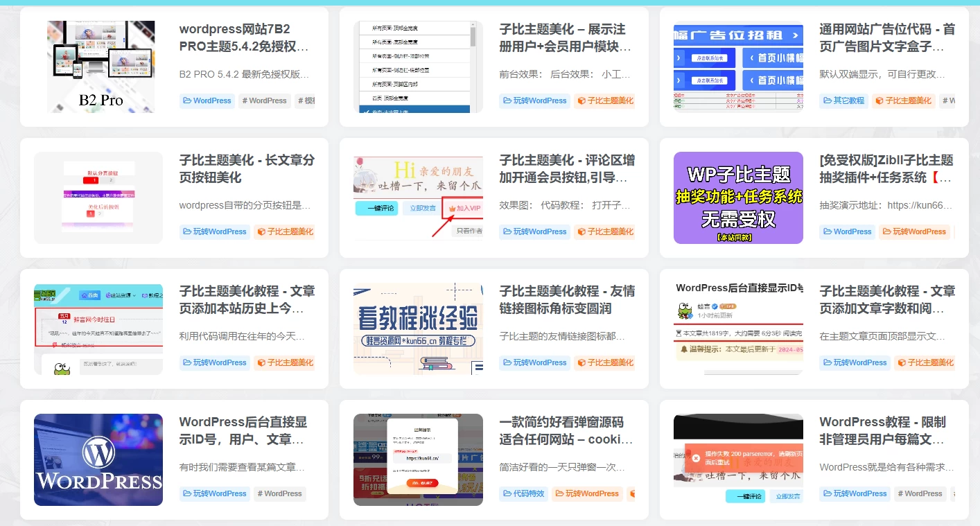
Task: Click blue WordPress tag on Zibll抽奖插件 card
Action: pos(848,231)
